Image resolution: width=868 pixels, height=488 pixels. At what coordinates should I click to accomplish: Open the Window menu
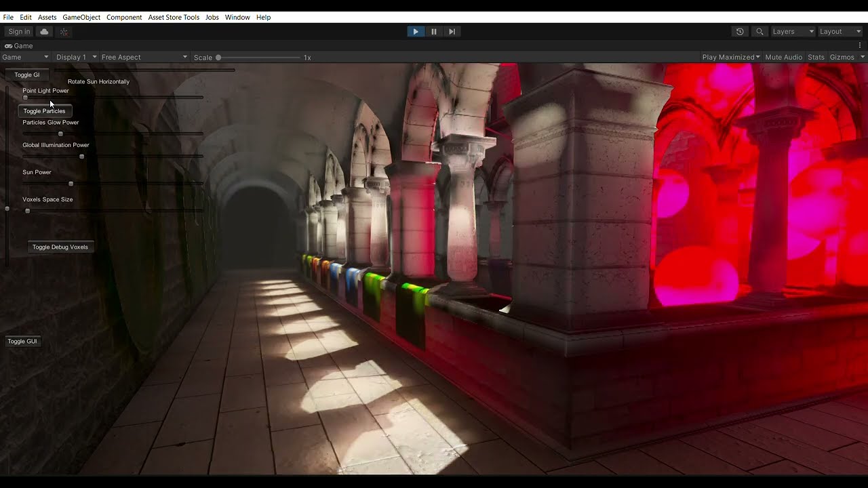(237, 17)
